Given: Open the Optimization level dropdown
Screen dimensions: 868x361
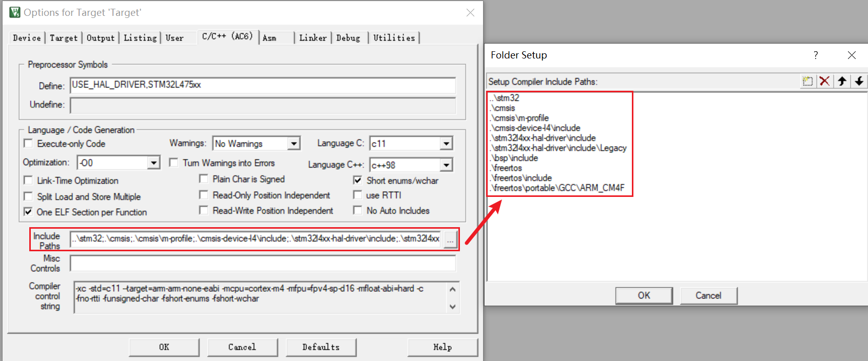Looking at the screenshot, I should [x=153, y=163].
